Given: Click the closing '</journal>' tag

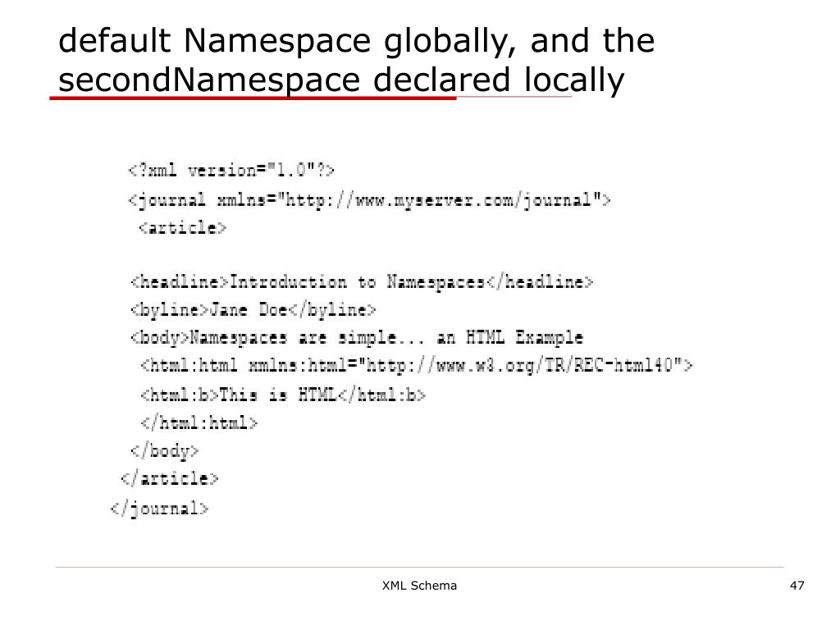Looking at the screenshot, I should point(159,509).
